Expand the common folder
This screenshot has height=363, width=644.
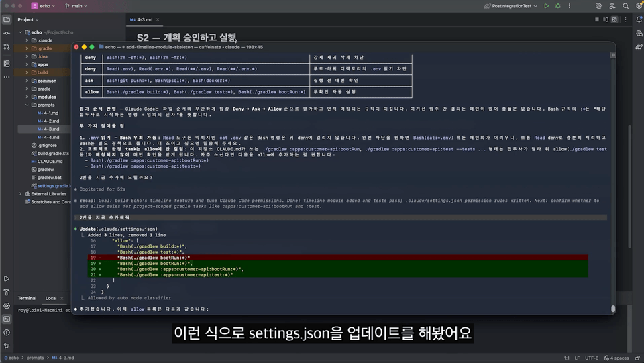(27, 81)
